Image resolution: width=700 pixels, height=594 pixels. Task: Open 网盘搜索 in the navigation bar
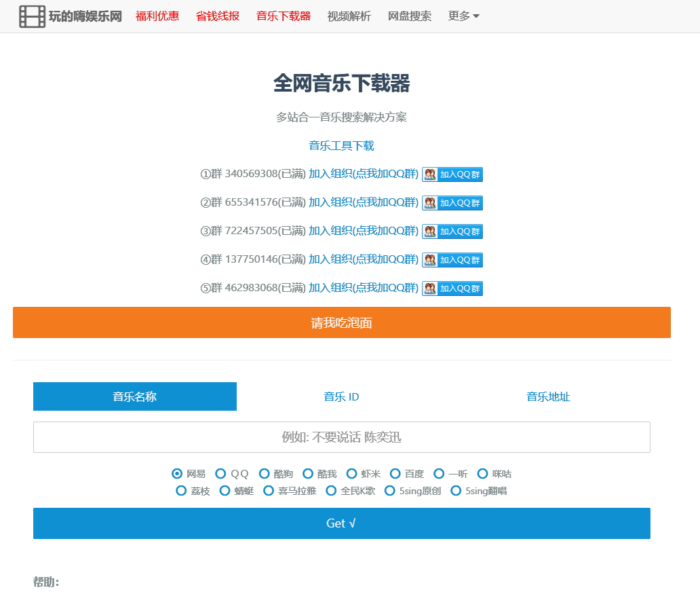(410, 16)
